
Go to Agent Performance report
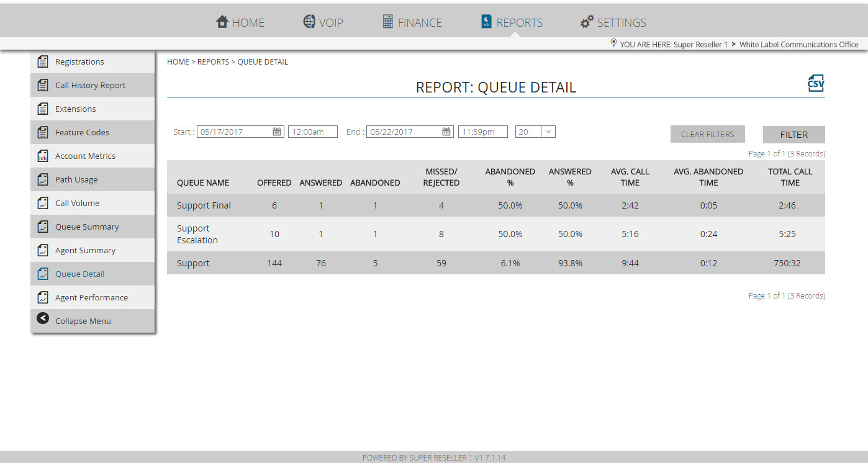pyautogui.click(x=93, y=297)
